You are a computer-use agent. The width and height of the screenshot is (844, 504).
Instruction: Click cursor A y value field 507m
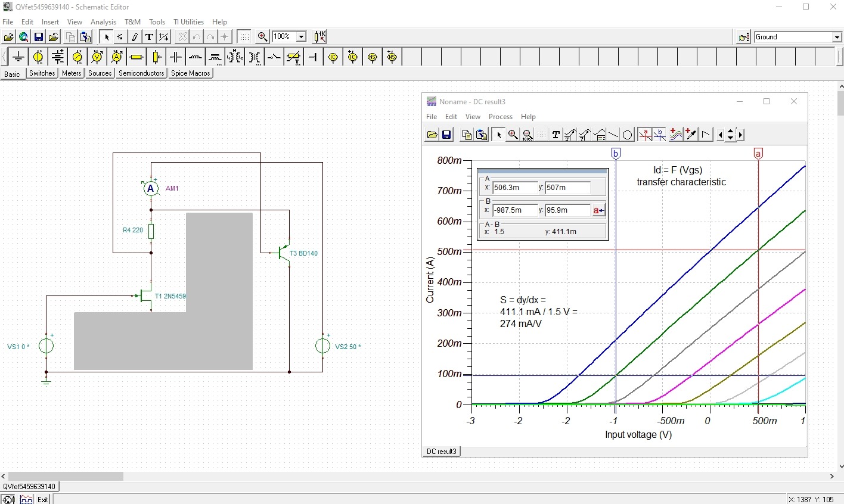point(567,188)
